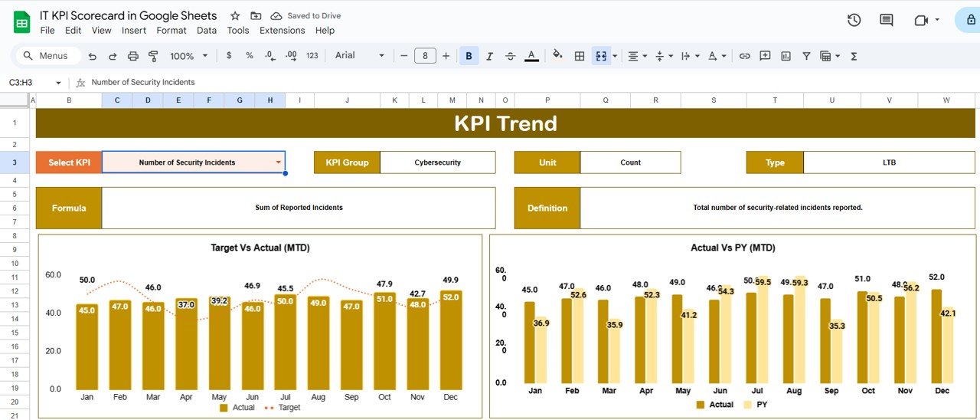Toggle bold formatting
Viewport: 980px width, 420px height.
[469, 56]
